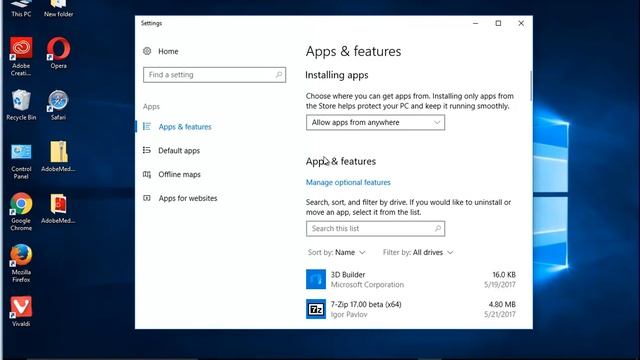Click the Apps for websites sidebar icon
The width and height of the screenshot is (640, 360).
click(x=147, y=198)
